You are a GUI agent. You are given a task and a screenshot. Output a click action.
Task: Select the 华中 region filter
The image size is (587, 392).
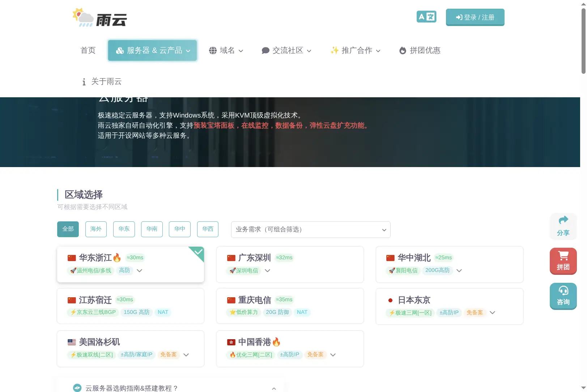click(180, 229)
